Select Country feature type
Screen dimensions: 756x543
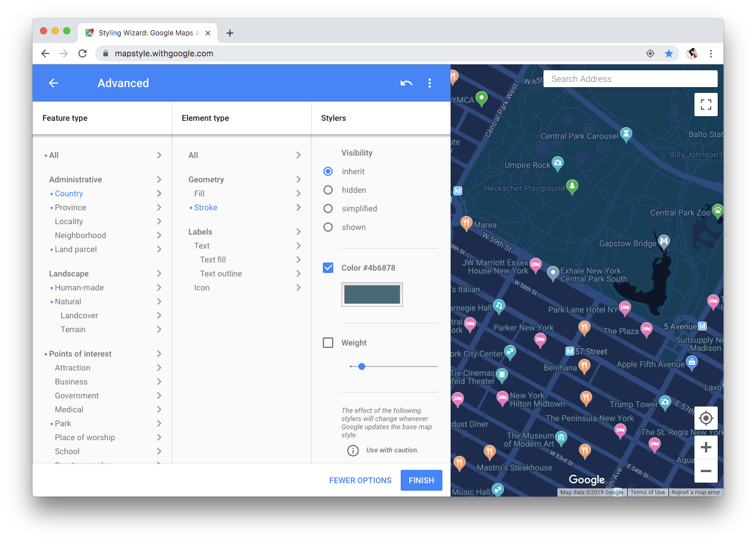click(69, 193)
